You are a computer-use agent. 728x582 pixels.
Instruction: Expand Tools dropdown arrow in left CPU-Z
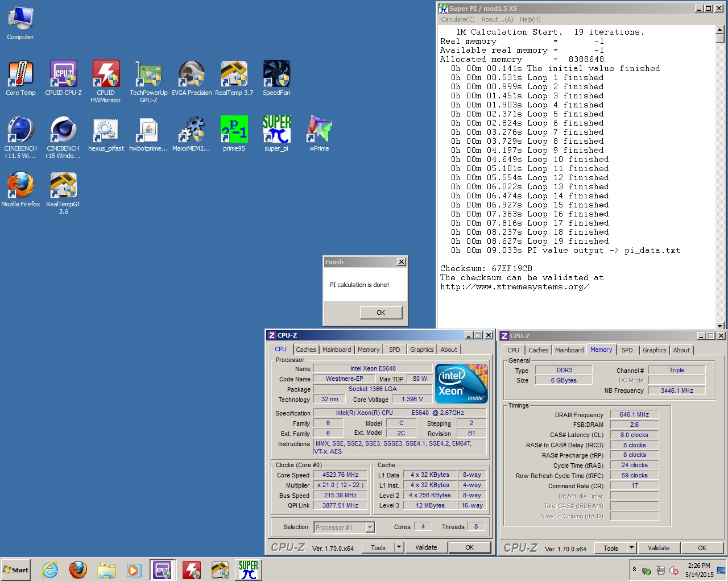[x=399, y=547]
